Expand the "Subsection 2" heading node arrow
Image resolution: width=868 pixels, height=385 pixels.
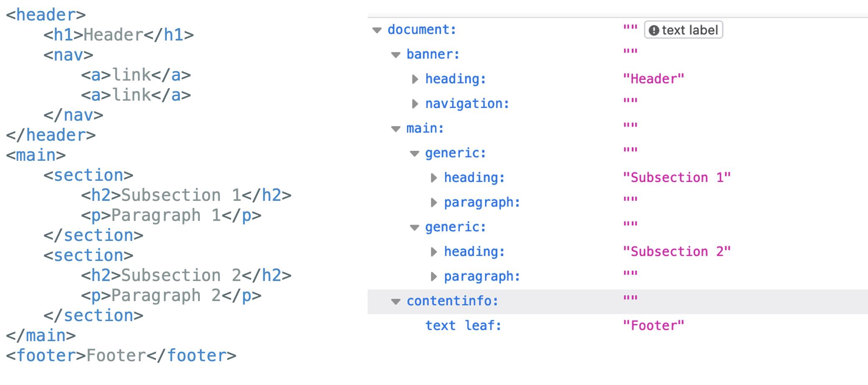tap(434, 252)
